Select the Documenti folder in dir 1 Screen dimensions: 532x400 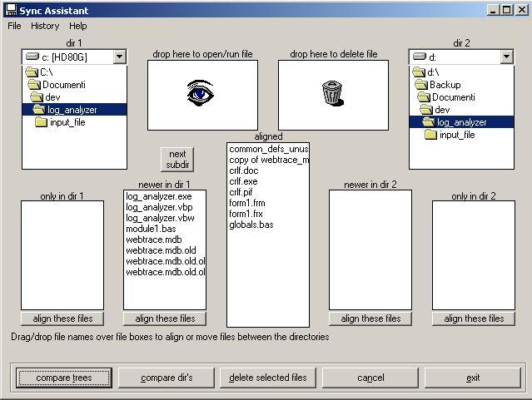63,85
